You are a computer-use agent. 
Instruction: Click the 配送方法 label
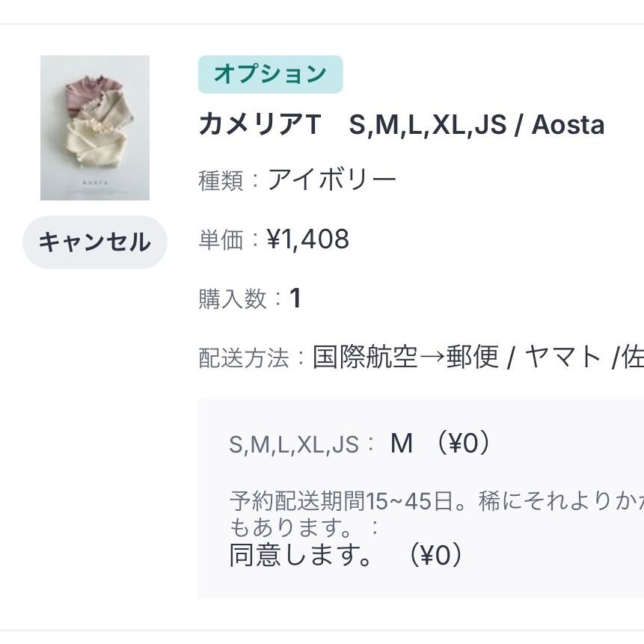pos(243,358)
